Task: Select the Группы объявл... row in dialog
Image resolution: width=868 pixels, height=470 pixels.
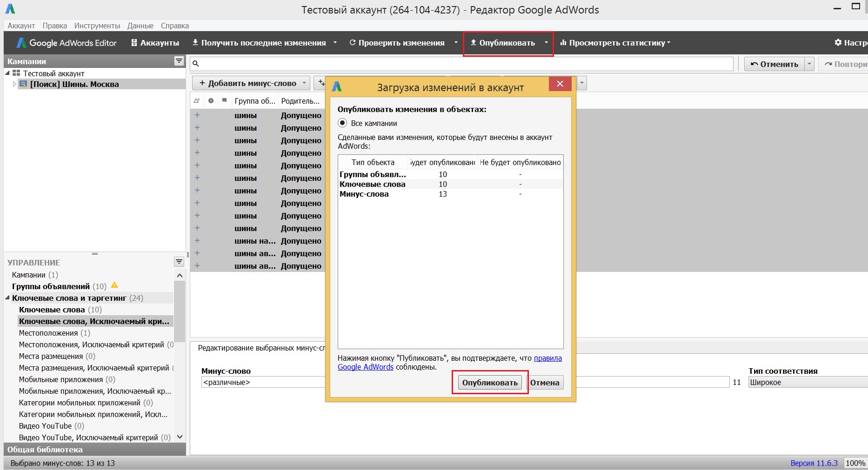Action: [x=450, y=174]
